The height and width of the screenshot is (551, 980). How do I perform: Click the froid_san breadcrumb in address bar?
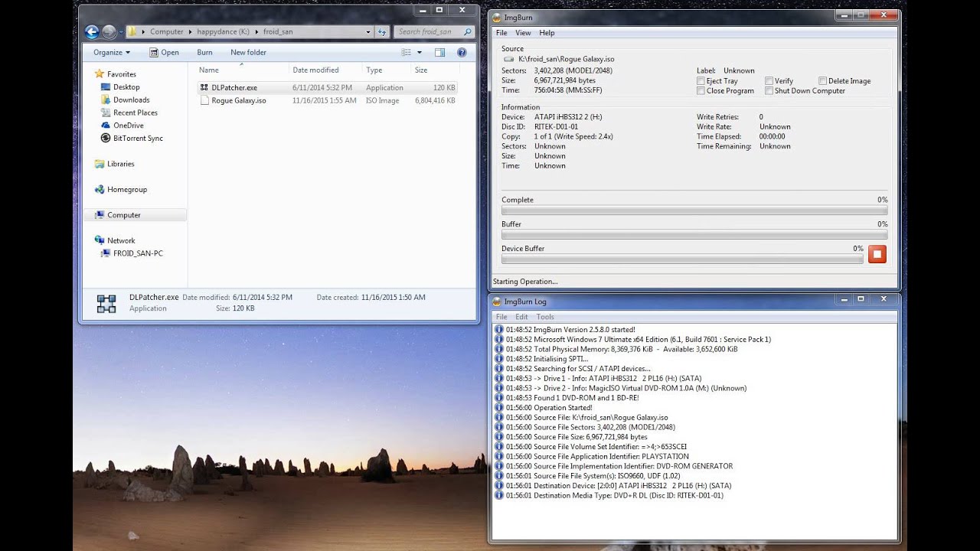point(276,32)
